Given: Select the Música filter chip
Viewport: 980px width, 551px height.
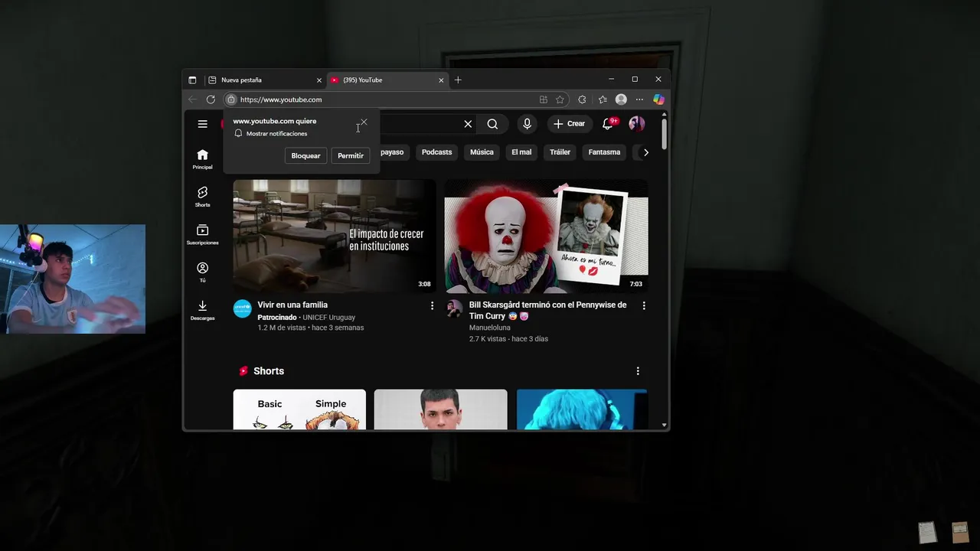Looking at the screenshot, I should [x=482, y=152].
